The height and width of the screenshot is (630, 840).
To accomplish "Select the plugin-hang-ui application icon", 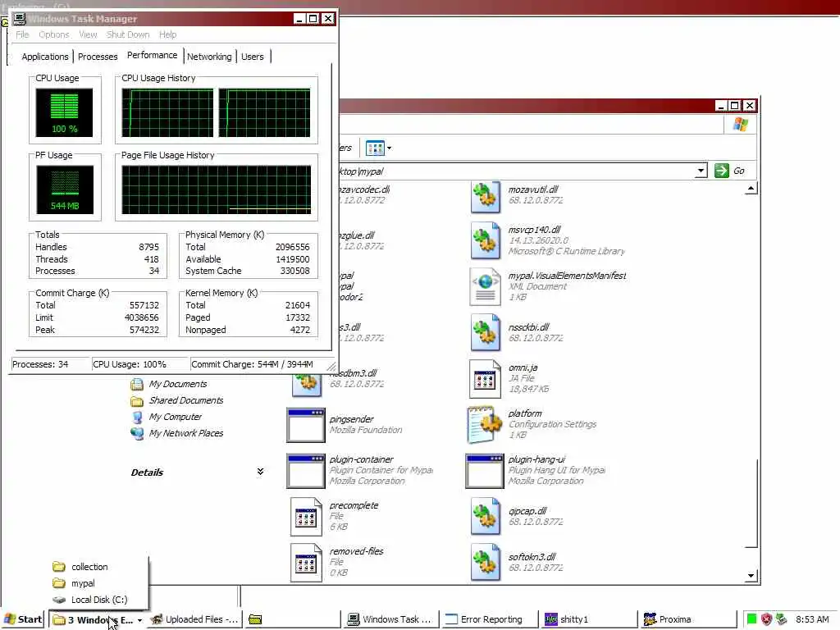I will 484,471.
